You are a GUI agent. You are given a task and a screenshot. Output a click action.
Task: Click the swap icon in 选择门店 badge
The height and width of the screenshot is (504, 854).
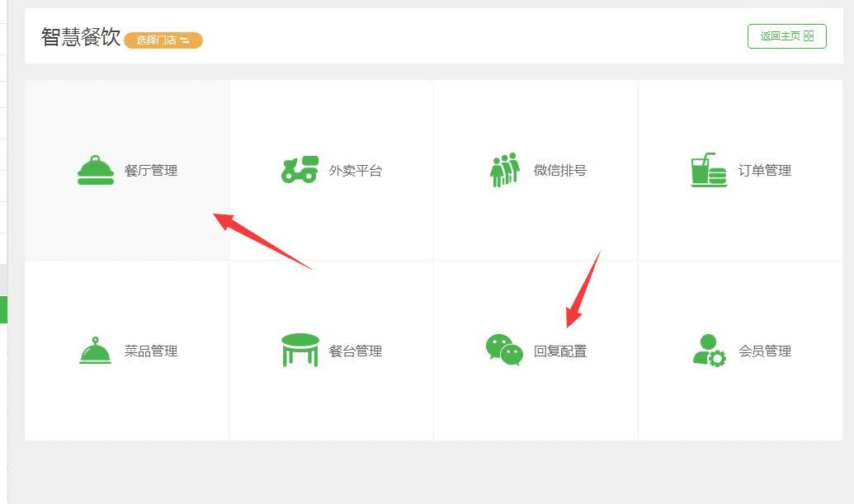[185, 40]
